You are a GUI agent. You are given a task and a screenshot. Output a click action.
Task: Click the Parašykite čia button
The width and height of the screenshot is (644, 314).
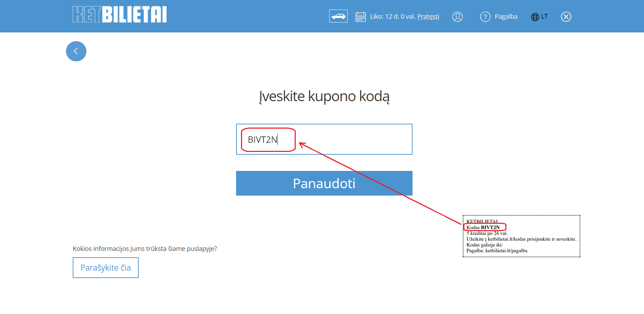click(106, 268)
